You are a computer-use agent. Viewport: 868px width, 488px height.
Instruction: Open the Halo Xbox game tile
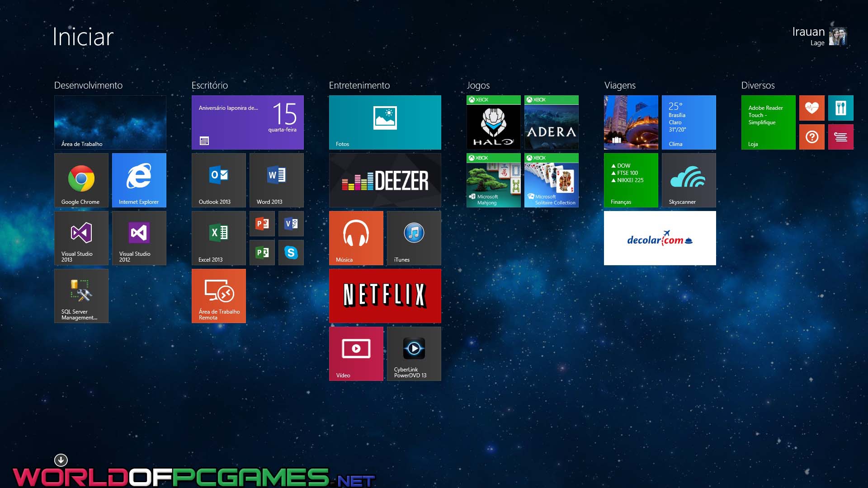(493, 122)
